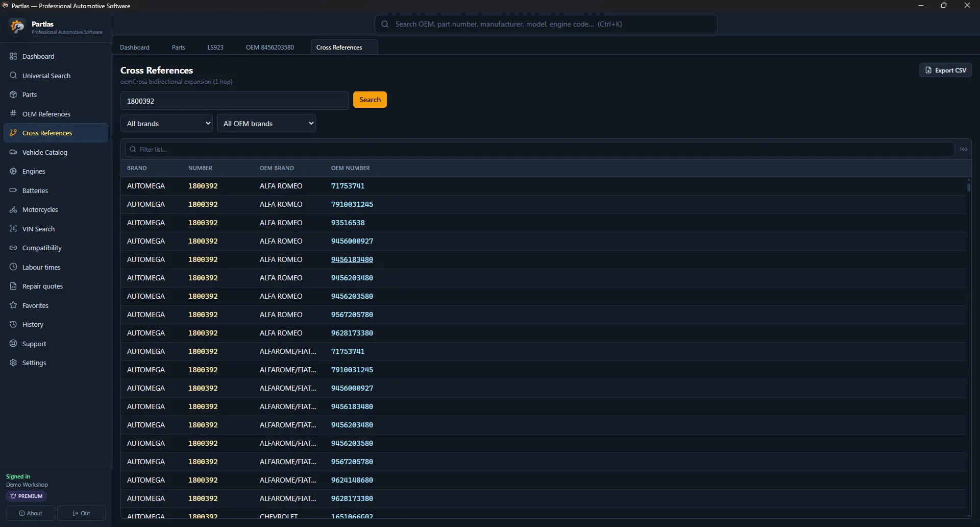Click the Labour times clock icon
The image size is (980, 527).
point(13,267)
